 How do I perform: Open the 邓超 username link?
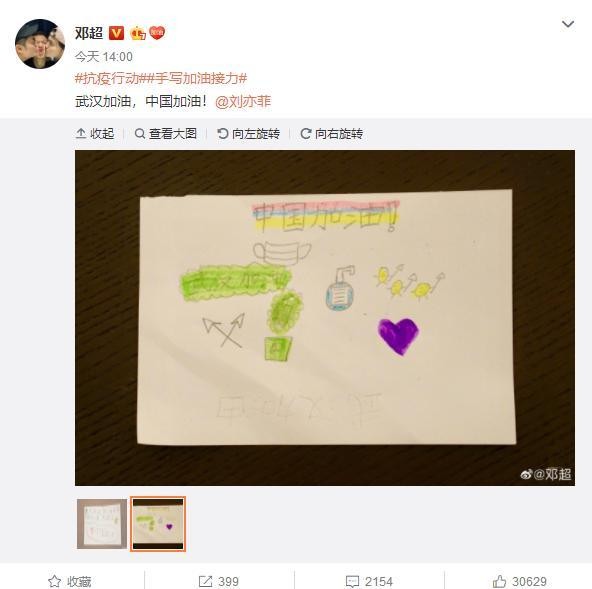point(89,33)
